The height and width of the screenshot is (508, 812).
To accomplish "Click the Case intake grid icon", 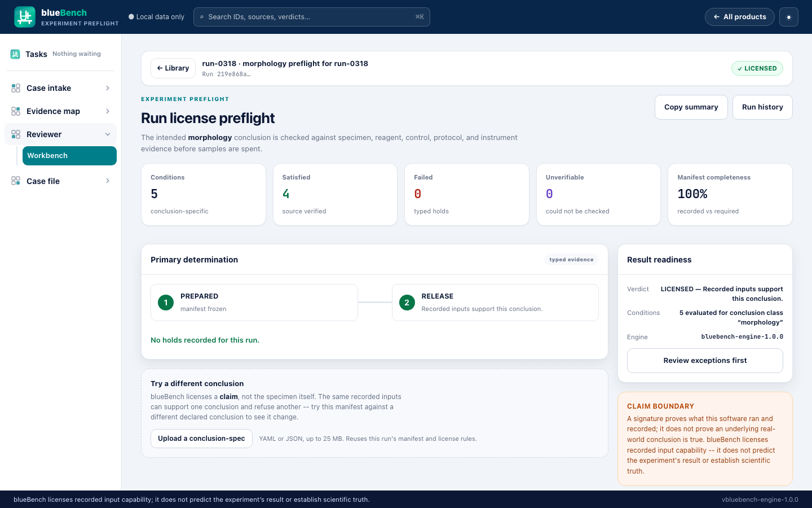I will click(16, 88).
